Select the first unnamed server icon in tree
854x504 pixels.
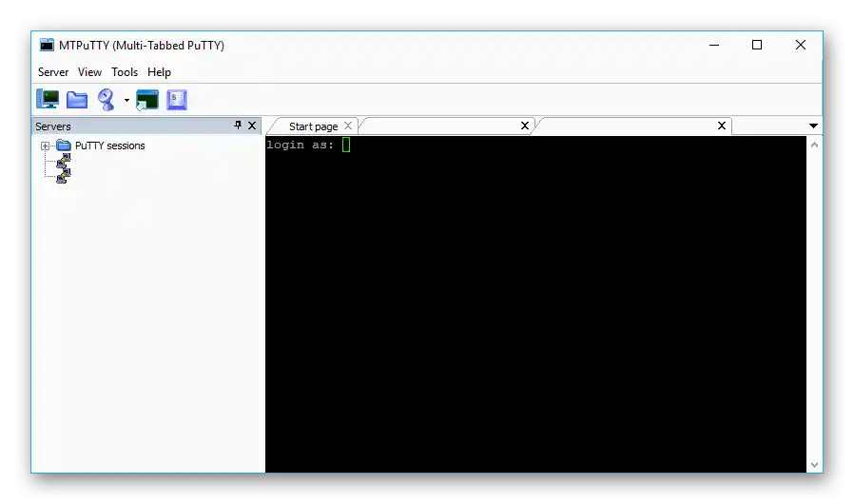pos(63,162)
